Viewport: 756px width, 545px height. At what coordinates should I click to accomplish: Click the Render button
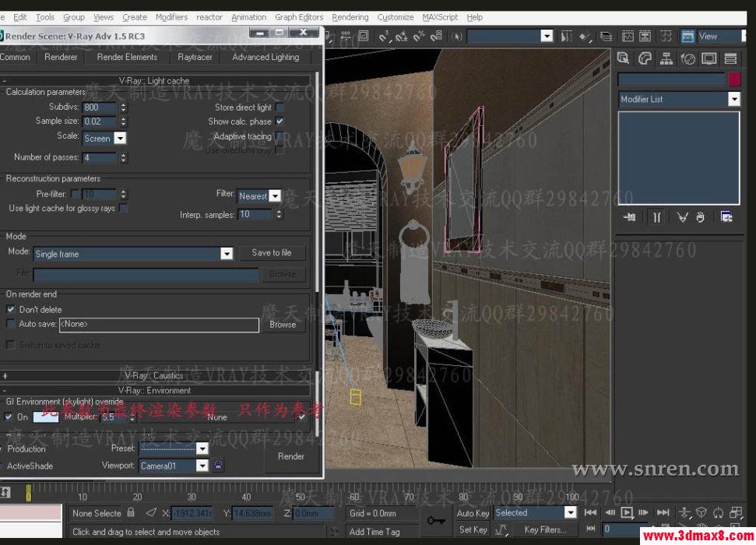coord(290,457)
